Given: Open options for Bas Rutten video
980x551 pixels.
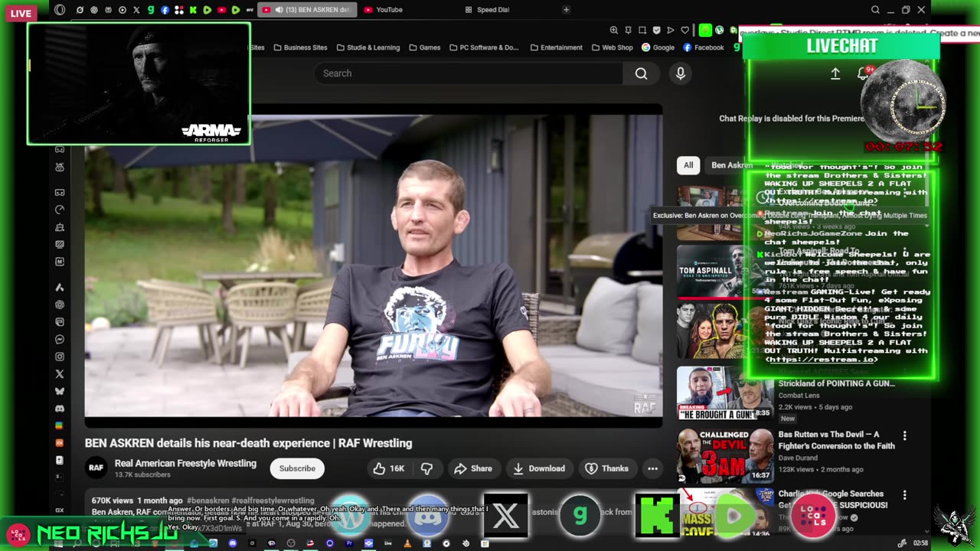Looking at the screenshot, I should pos(904,435).
